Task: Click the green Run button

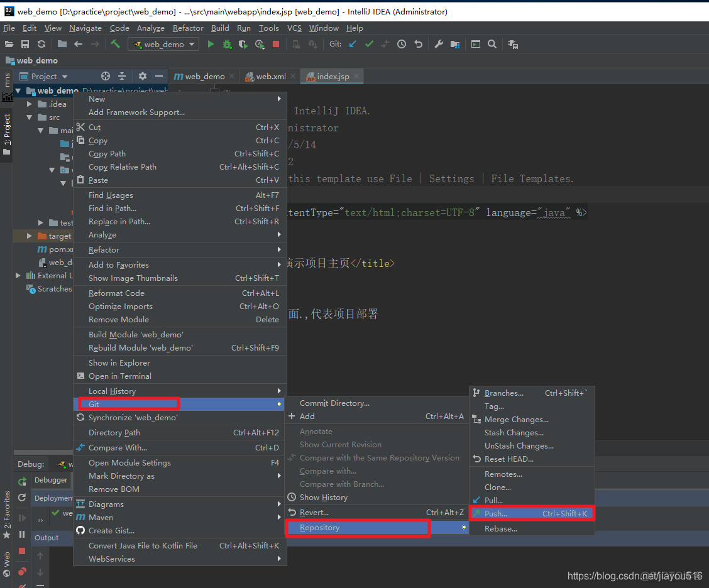Action: [211, 45]
